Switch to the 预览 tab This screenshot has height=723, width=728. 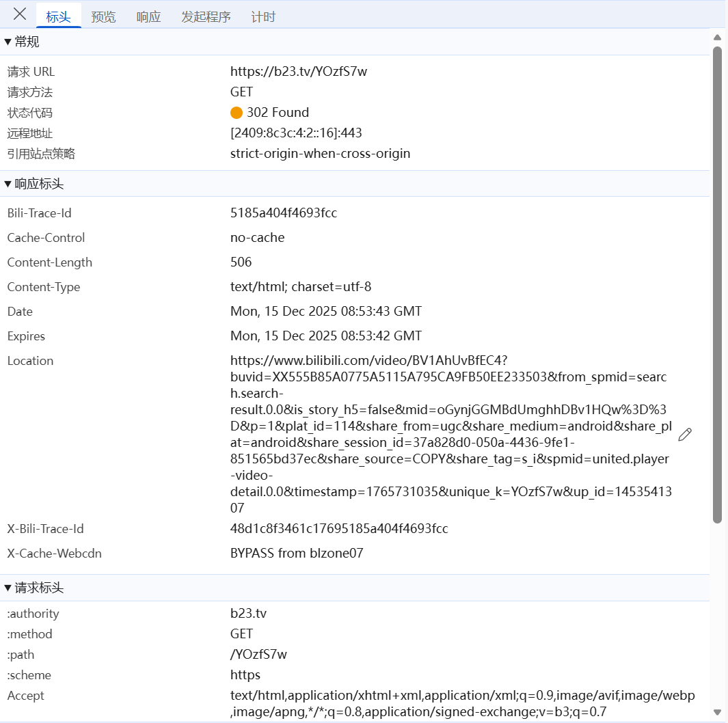[x=103, y=16]
